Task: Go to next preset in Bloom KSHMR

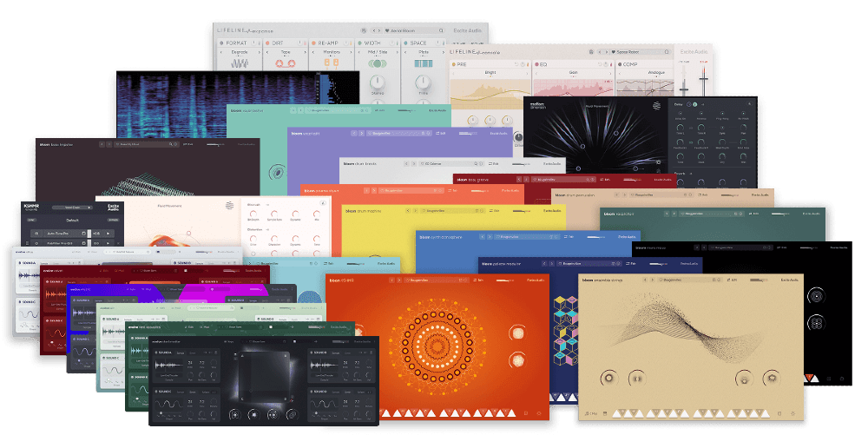Action: coord(399,280)
